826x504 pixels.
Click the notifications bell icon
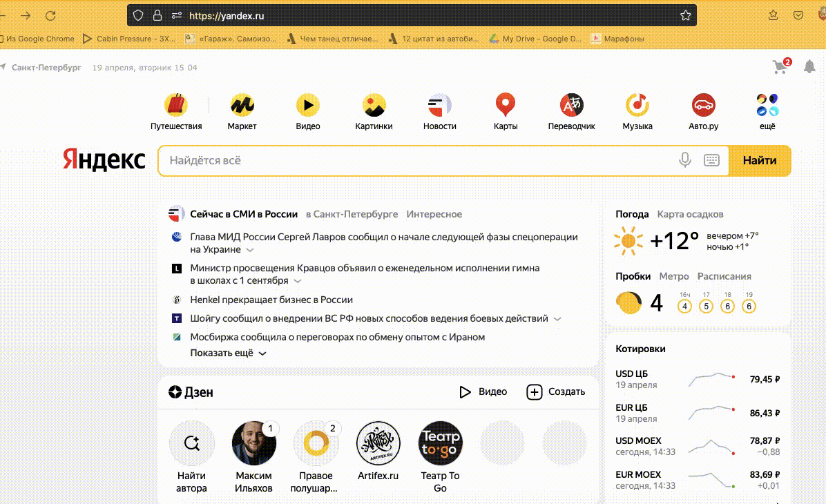coord(808,67)
